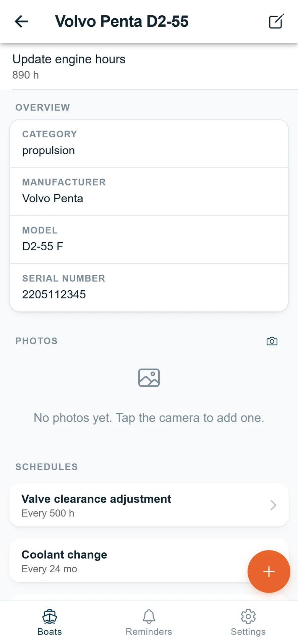The width and height of the screenshot is (298, 644).
Task: Open the edit equipment pencil icon
Action: (276, 21)
